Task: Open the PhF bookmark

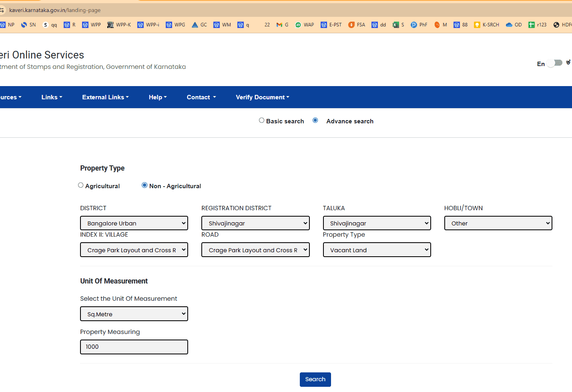Action: tap(419, 24)
